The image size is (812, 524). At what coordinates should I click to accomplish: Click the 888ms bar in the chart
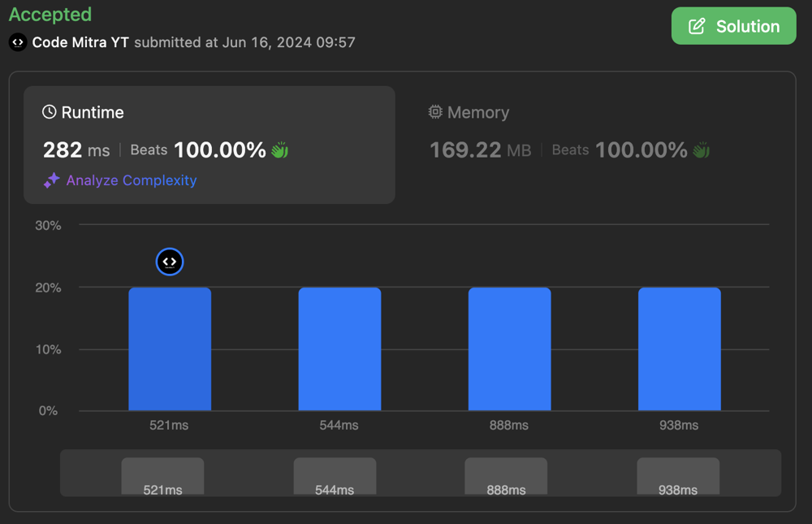tap(509, 349)
